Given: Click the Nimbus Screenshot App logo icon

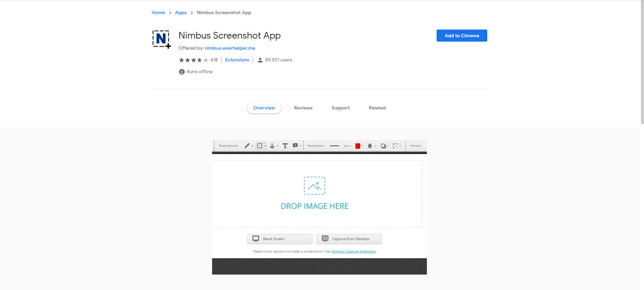Looking at the screenshot, I should [161, 39].
